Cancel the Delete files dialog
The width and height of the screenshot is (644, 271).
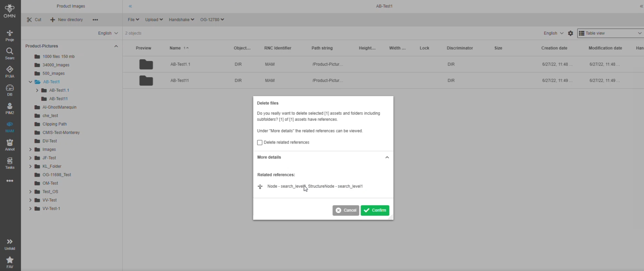click(346, 210)
